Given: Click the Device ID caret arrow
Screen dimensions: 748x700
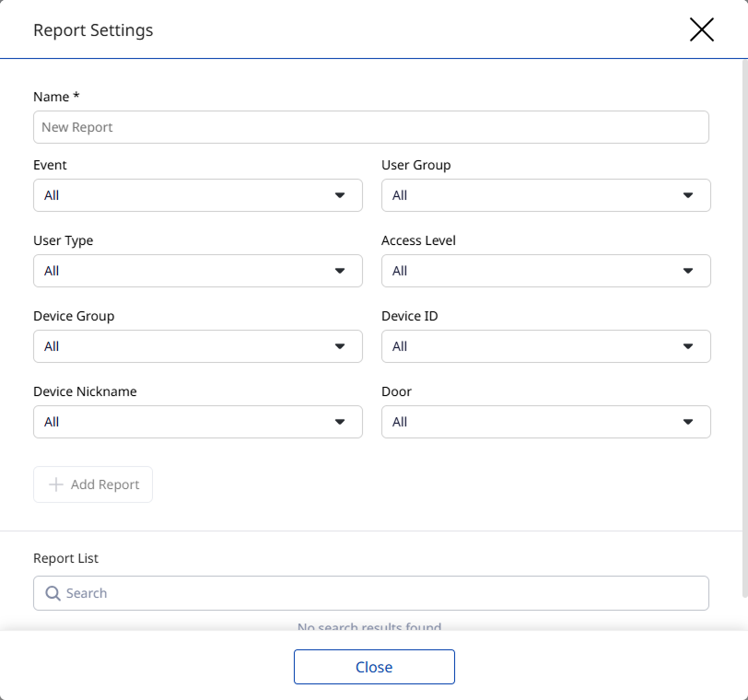Looking at the screenshot, I should coord(688,346).
